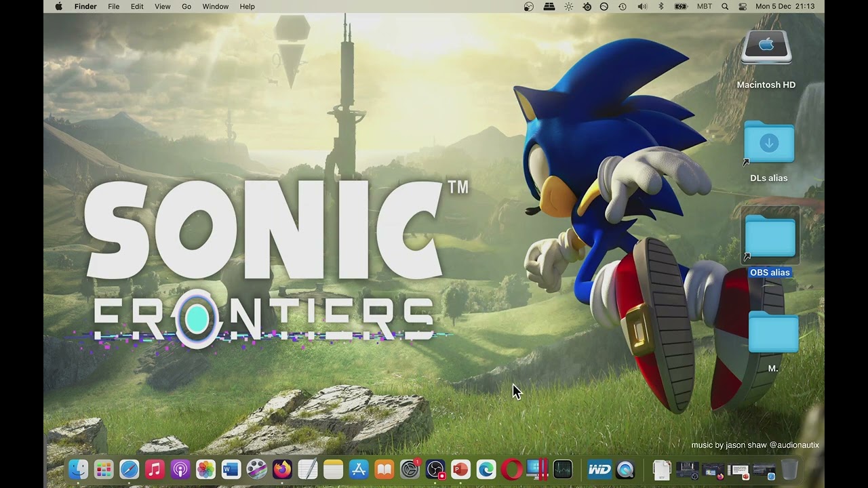The width and height of the screenshot is (868, 488).
Task: Launch QuickTime Player from the Dock
Action: (x=625, y=469)
